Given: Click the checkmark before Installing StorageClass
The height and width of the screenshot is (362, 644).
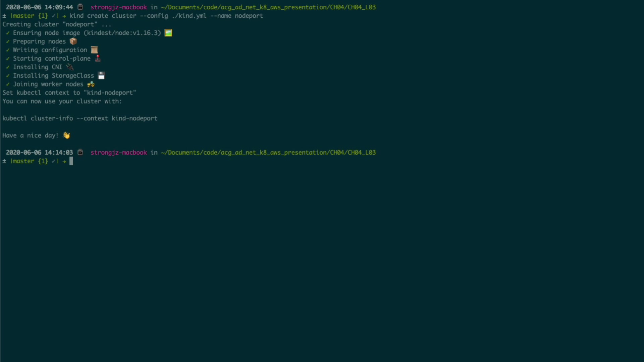Looking at the screenshot, I should 8,76.
